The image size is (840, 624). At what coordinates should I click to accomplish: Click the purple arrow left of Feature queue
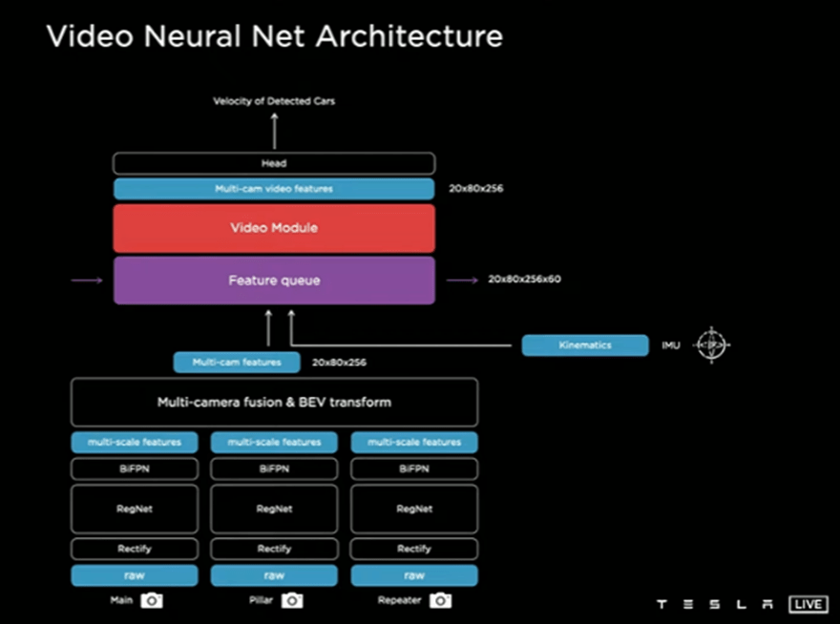87,281
